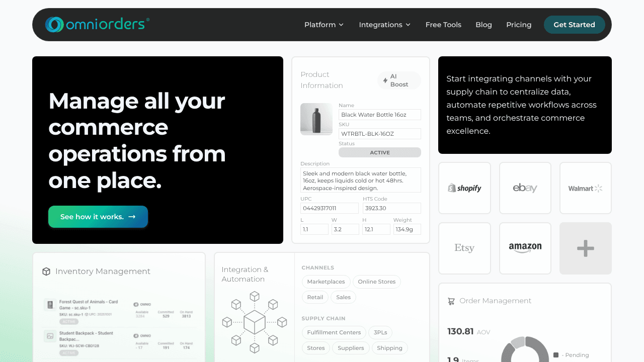
Task: Click the Inventory Management heading
Action: (103, 271)
